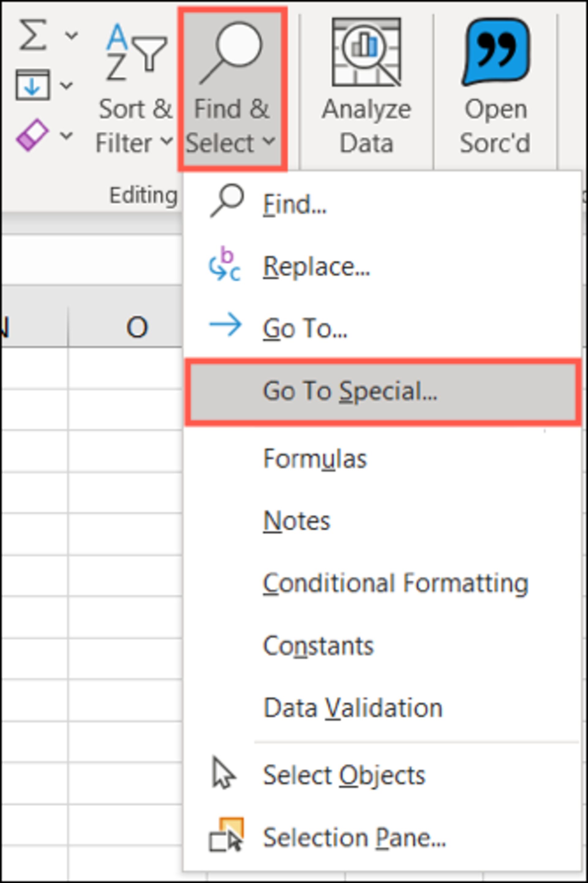Choose Go To Special... menu entry

[x=383, y=391]
